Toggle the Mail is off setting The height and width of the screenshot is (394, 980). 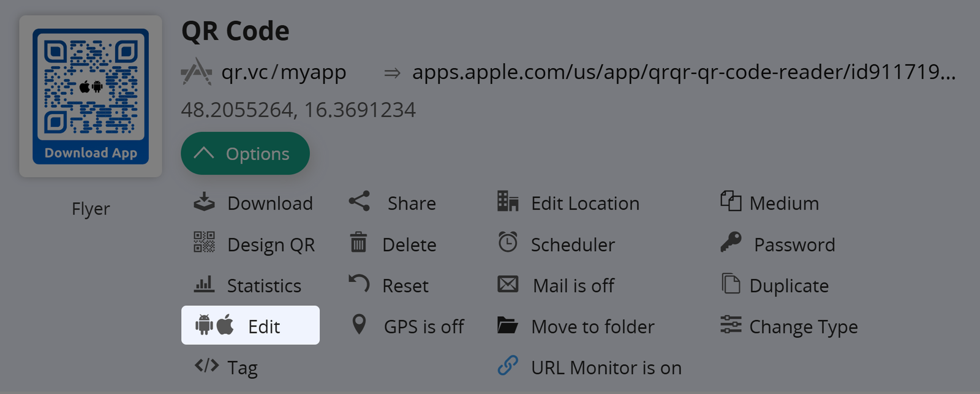(x=573, y=286)
